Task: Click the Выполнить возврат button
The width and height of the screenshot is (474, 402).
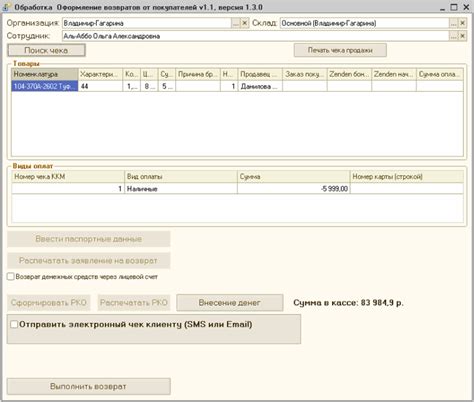Action: tap(89, 386)
